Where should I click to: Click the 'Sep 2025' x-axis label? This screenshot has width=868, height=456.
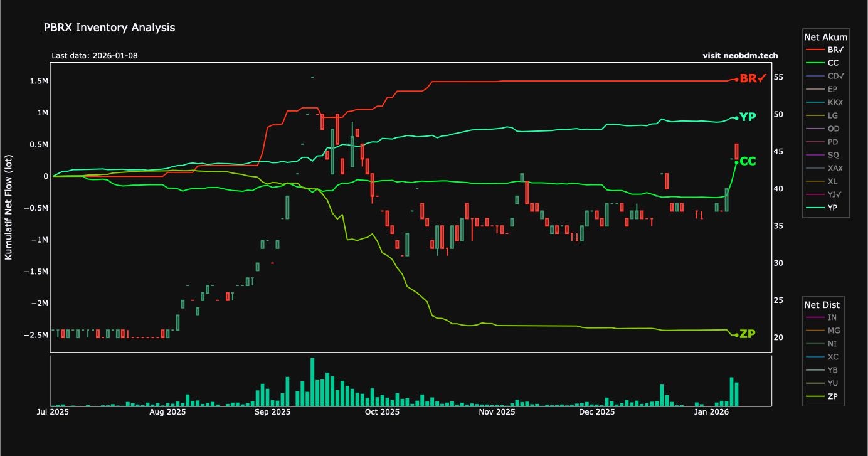click(x=273, y=413)
